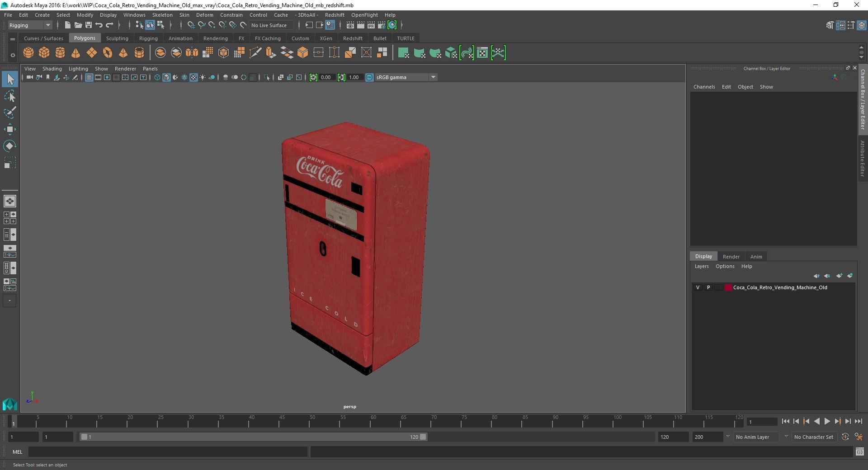Open the No Live Surface field
This screenshot has width=868, height=470.
tap(271, 25)
